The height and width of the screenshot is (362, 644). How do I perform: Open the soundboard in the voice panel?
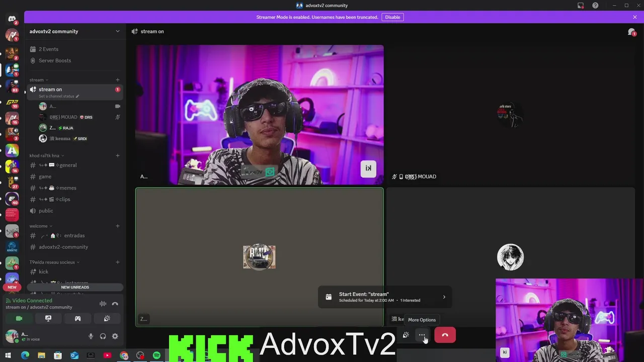[107, 318]
